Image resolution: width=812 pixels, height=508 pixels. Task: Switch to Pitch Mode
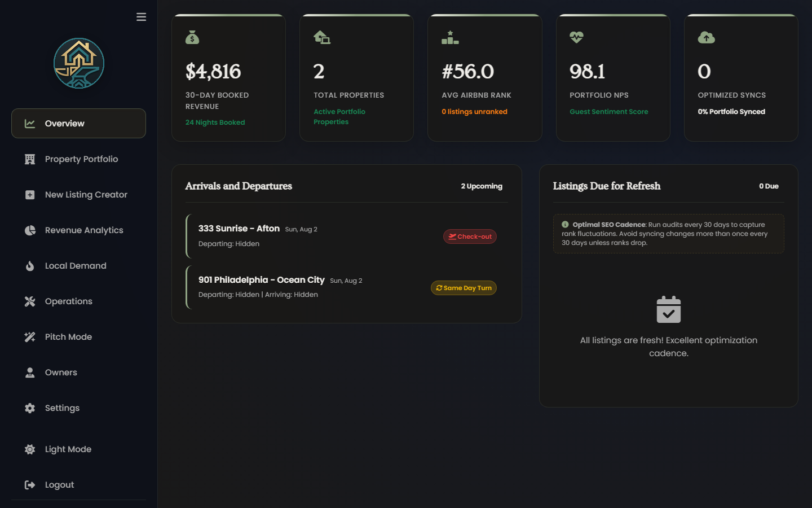click(78, 337)
